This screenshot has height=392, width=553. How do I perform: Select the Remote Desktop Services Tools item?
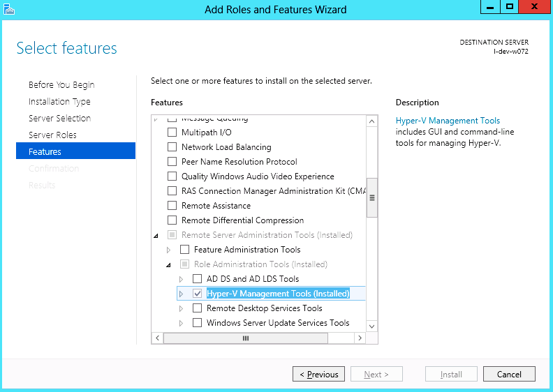click(264, 308)
